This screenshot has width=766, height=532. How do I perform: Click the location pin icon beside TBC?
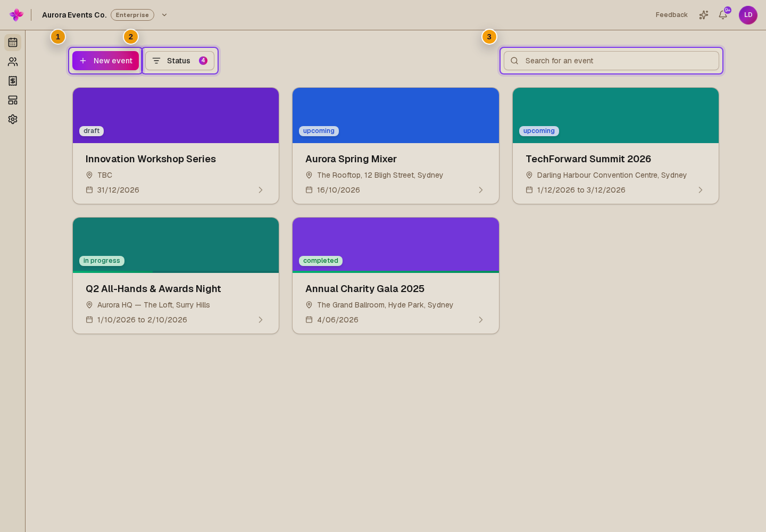(x=89, y=175)
